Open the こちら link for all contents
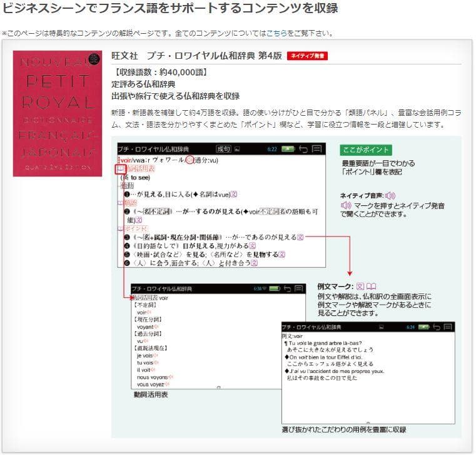The width and height of the screenshot is (476, 455). coord(276,33)
